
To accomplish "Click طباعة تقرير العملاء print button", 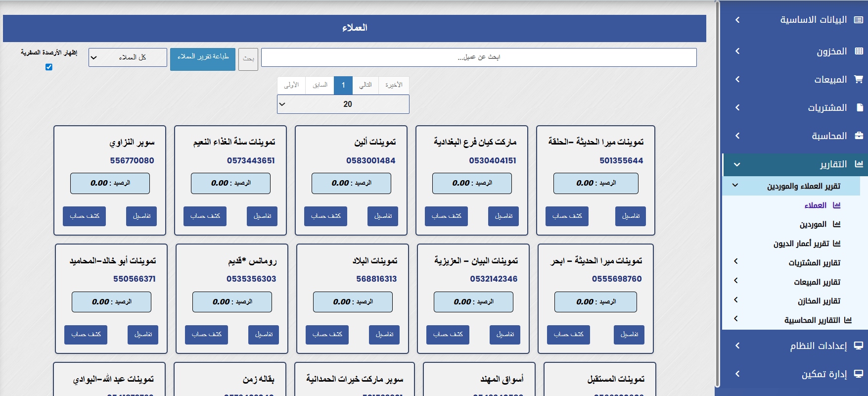I will [x=203, y=59].
